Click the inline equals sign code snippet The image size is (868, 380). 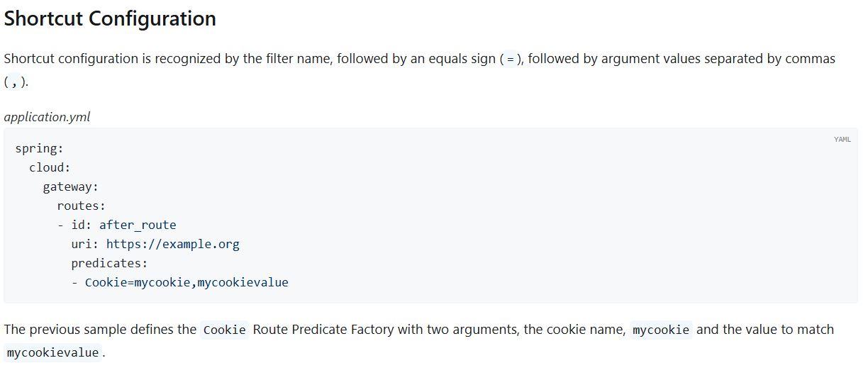pyautogui.click(x=511, y=60)
